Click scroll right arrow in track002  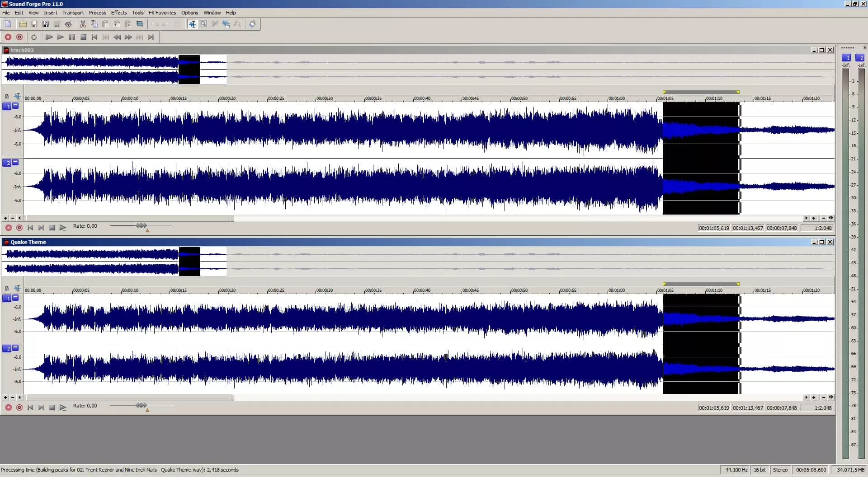point(806,218)
